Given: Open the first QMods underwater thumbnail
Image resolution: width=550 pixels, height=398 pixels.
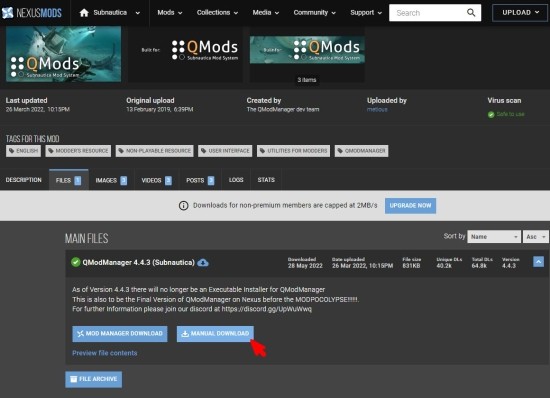Looking at the screenshot, I should click(x=63, y=54).
